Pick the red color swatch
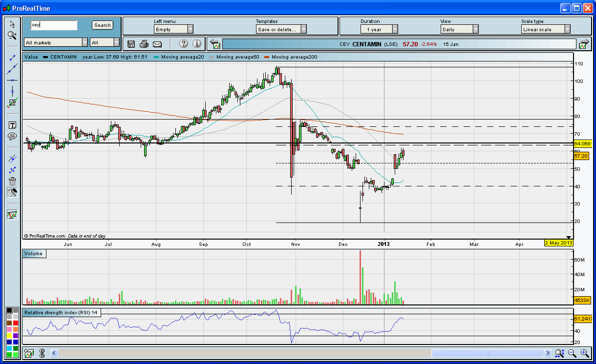The image size is (596, 364). [x=16, y=323]
